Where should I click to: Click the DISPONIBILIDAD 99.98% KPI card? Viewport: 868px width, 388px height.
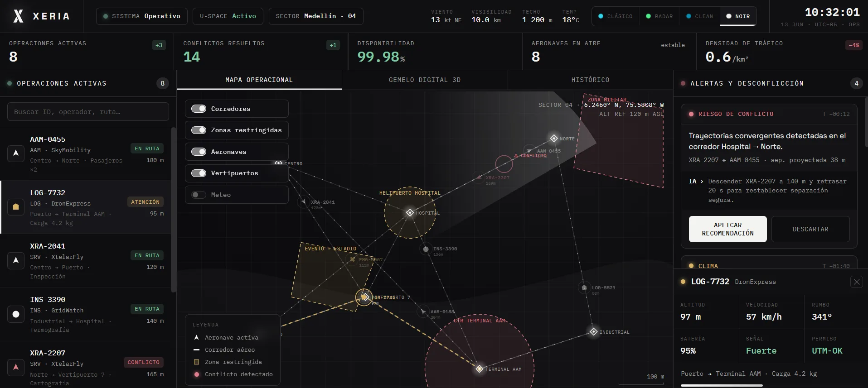(435, 52)
